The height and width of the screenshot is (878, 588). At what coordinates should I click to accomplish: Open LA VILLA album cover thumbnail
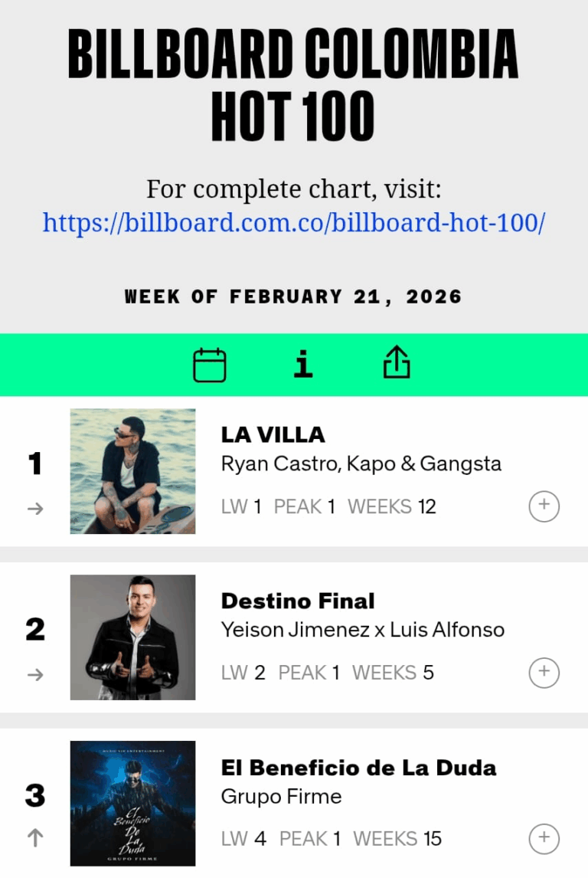click(132, 471)
